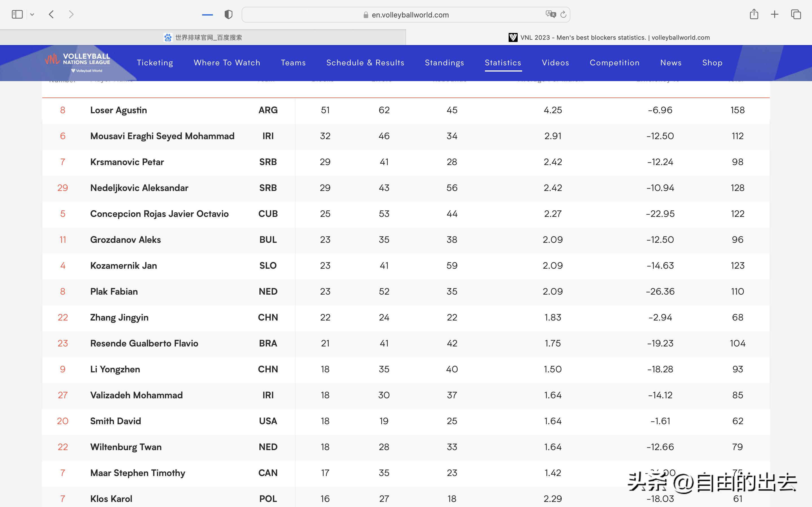Open a new tab with the plus icon
This screenshot has height=507, width=812.
(775, 14)
